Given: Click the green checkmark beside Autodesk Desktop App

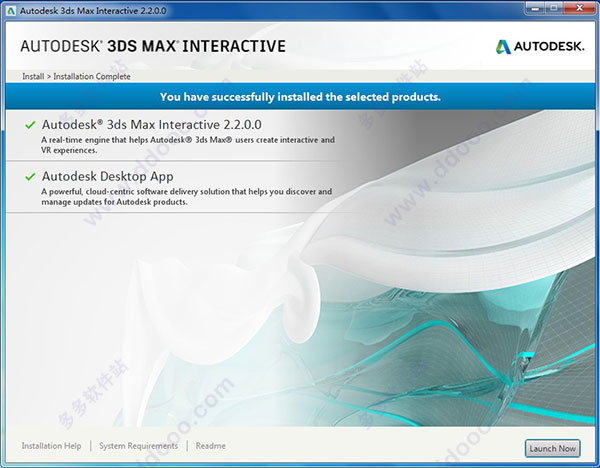Looking at the screenshot, I should 30,176.
